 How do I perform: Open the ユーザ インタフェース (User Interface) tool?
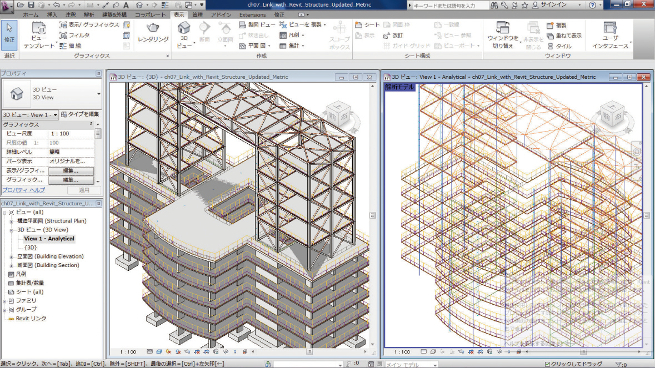[610, 35]
